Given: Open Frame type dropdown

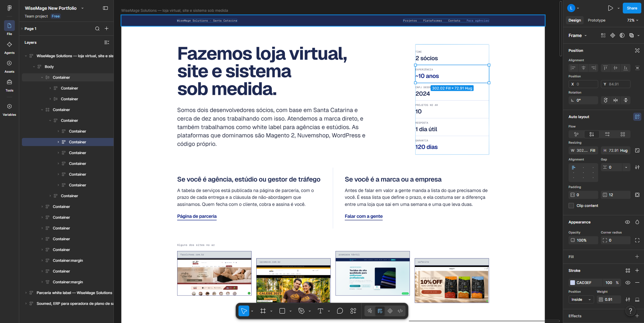Looking at the screenshot, I should click(x=578, y=35).
